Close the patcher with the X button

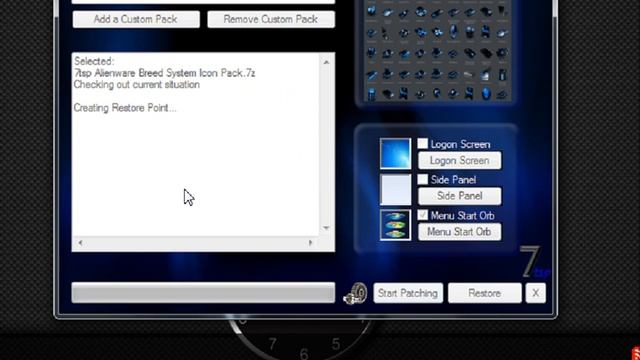click(536, 293)
